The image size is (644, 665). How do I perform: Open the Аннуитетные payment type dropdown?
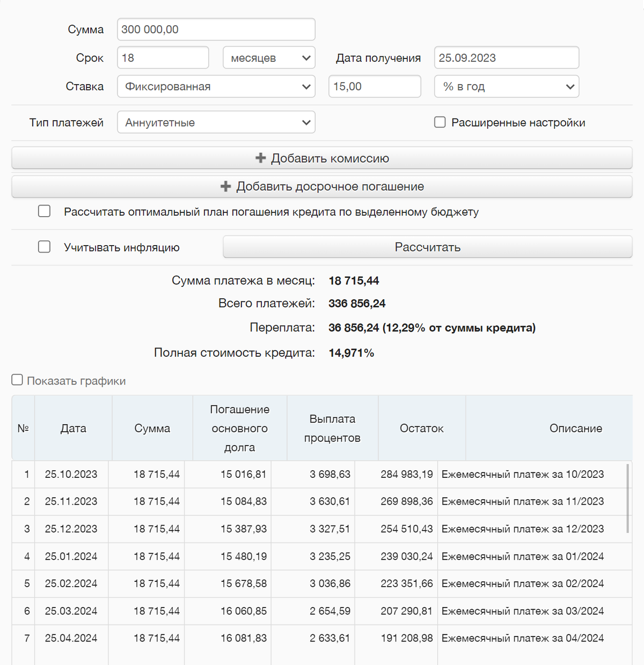point(216,122)
